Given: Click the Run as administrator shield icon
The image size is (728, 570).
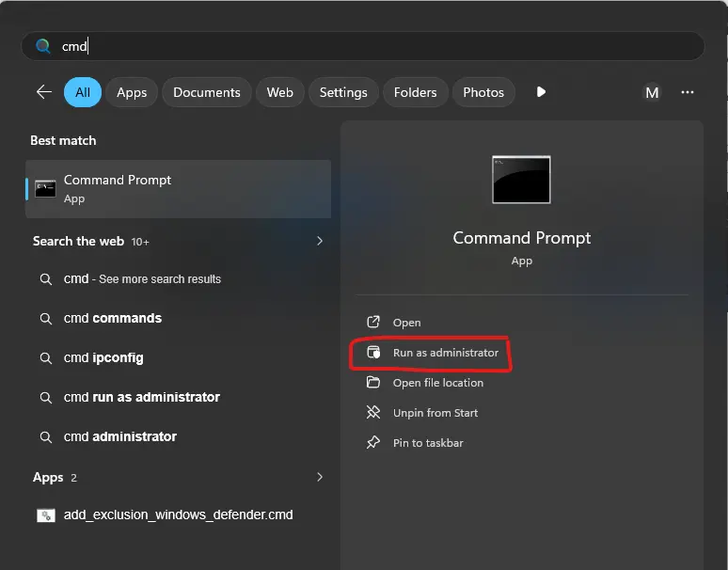Looking at the screenshot, I should 373,353.
